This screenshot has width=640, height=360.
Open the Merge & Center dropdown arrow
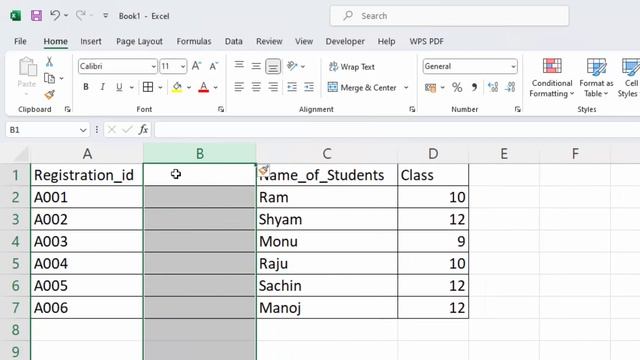click(x=406, y=87)
